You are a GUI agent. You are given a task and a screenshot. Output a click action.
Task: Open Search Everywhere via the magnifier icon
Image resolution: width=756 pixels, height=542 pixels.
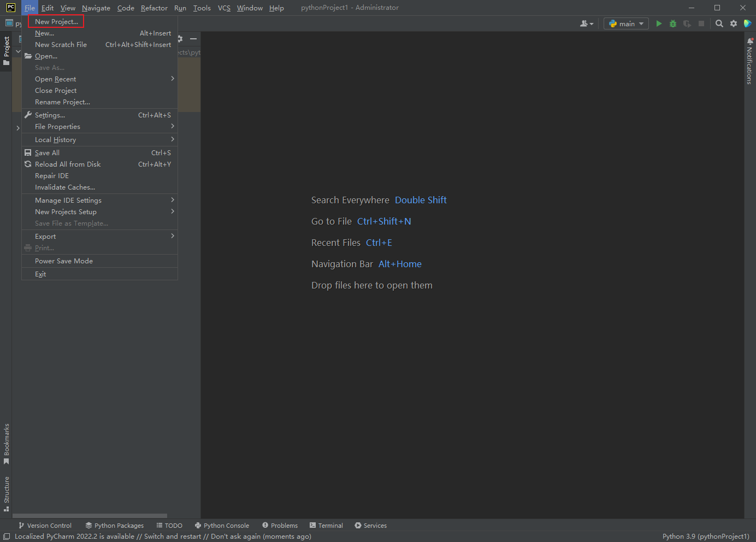point(719,23)
